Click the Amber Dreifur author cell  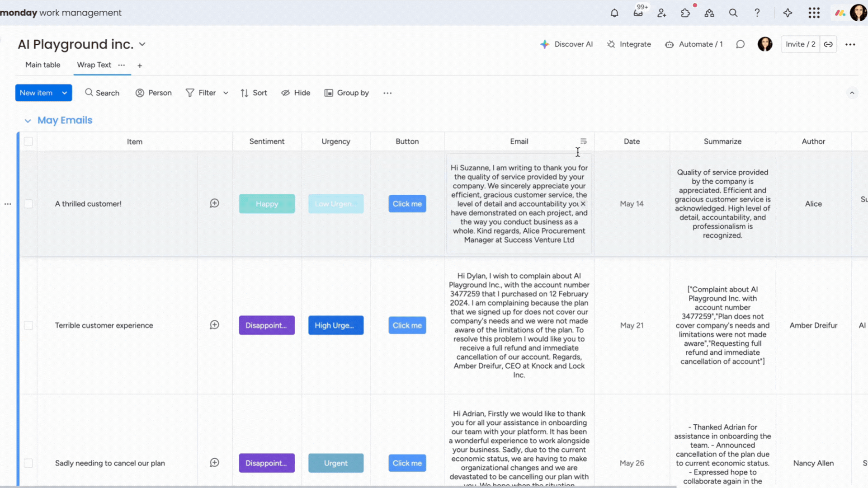pos(813,325)
